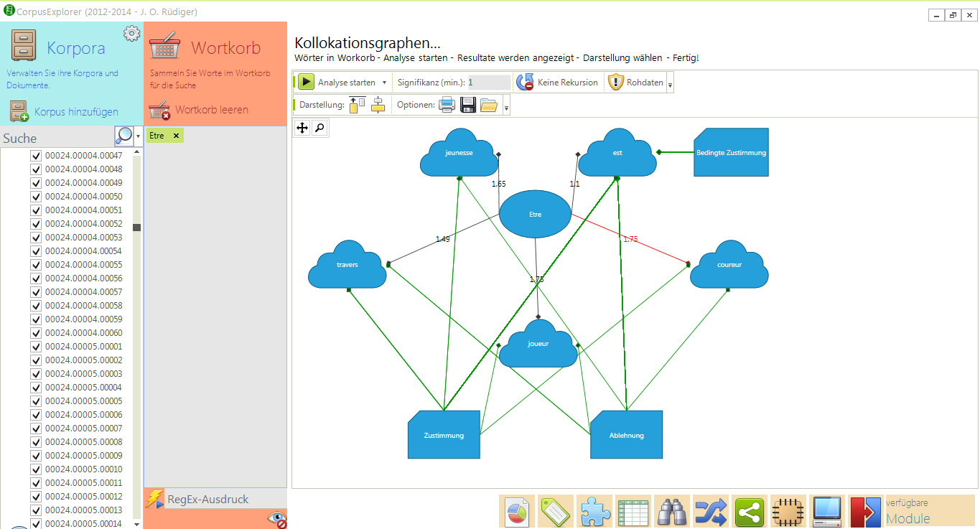Expand the search options dropdown arrow
The image size is (980, 529).
pyautogui.click(x=138, y=135)
